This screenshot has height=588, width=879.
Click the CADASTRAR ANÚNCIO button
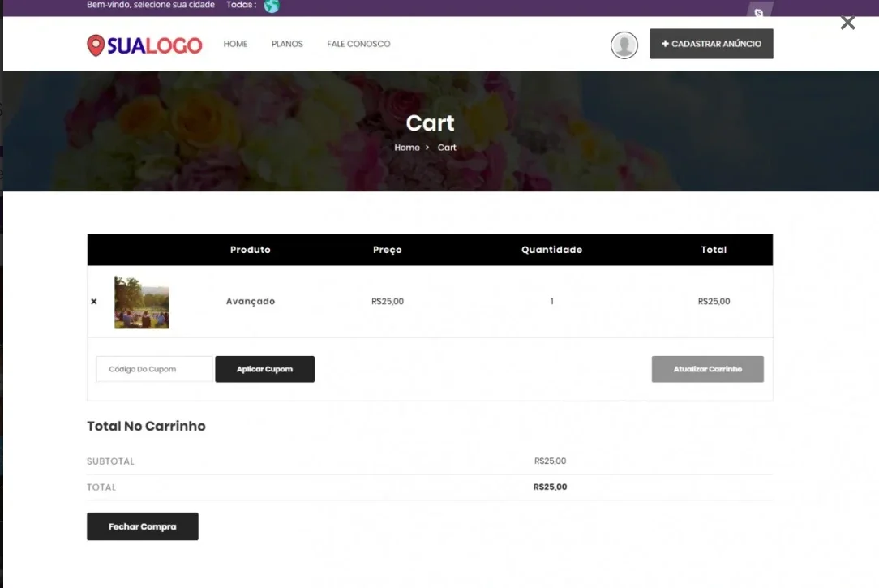click(711, 44)
